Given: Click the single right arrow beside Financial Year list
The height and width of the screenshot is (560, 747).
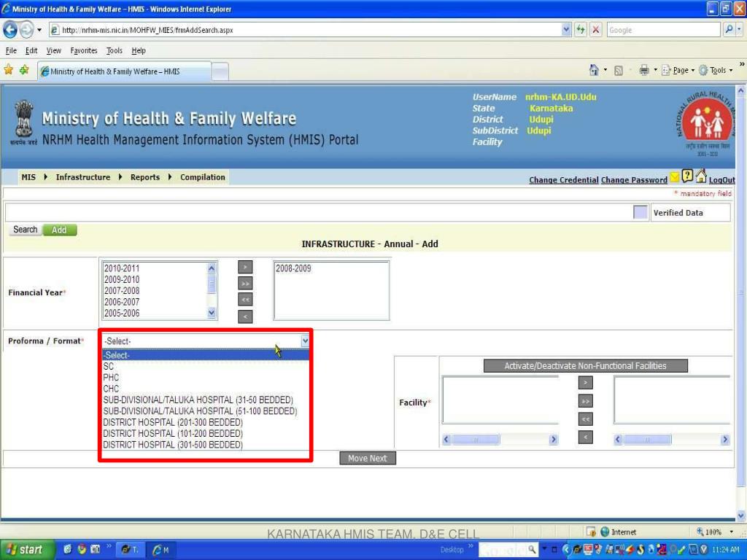Looking at the screenshot, I should click(x=246, y=268).
